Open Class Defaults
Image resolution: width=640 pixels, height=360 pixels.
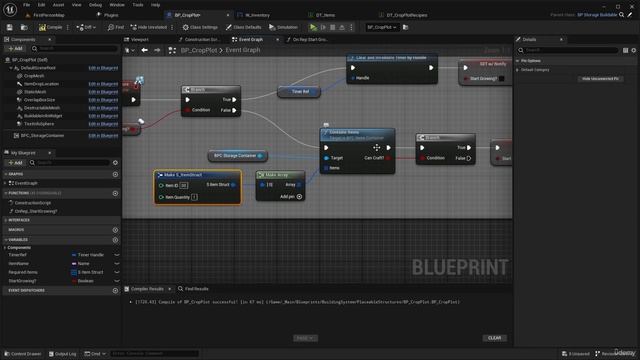[244, 27]
